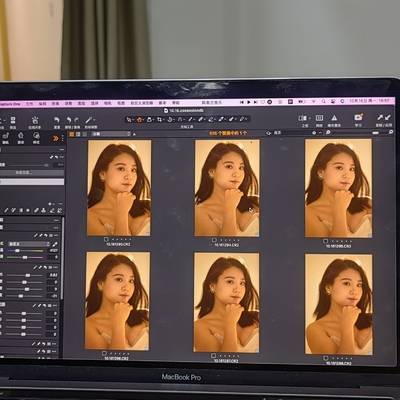Select the Loupe cursor tool
Screen dimensions: 400x400
[149, 119]
